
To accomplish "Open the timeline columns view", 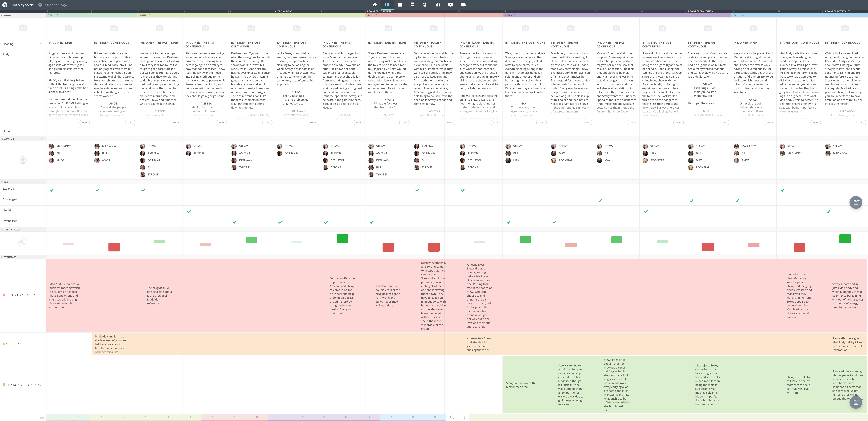I will 387,5.
